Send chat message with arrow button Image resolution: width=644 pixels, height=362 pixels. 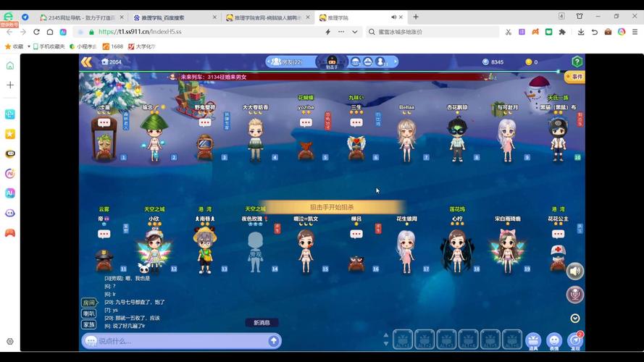(x=274, y=341)
